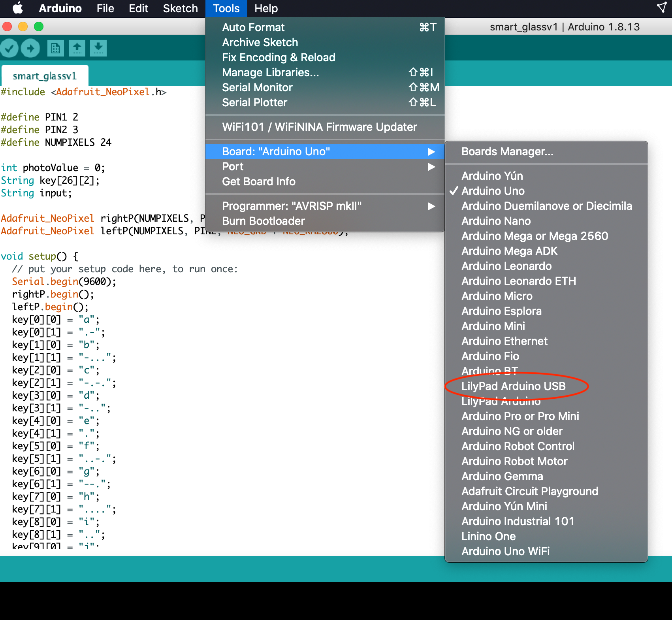Expand the Programmer: "AVRISP mkII" submenu

[x=325, y=206]
